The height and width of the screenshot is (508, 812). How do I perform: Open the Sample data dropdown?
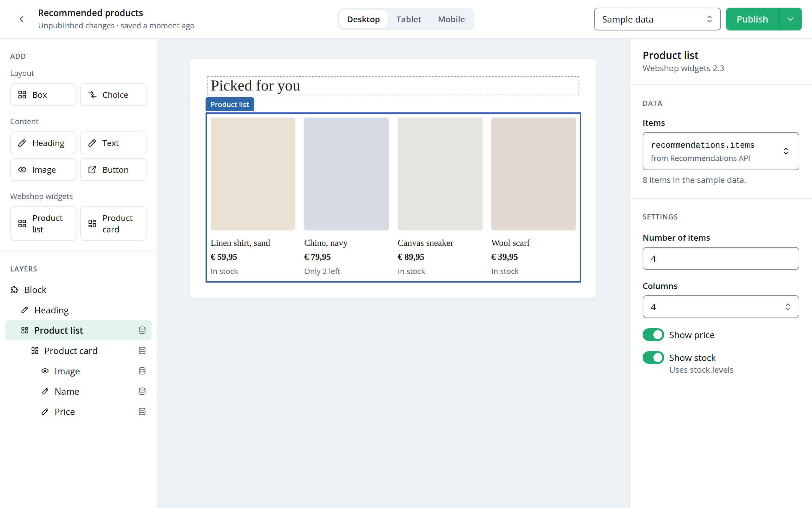point(657,19)
